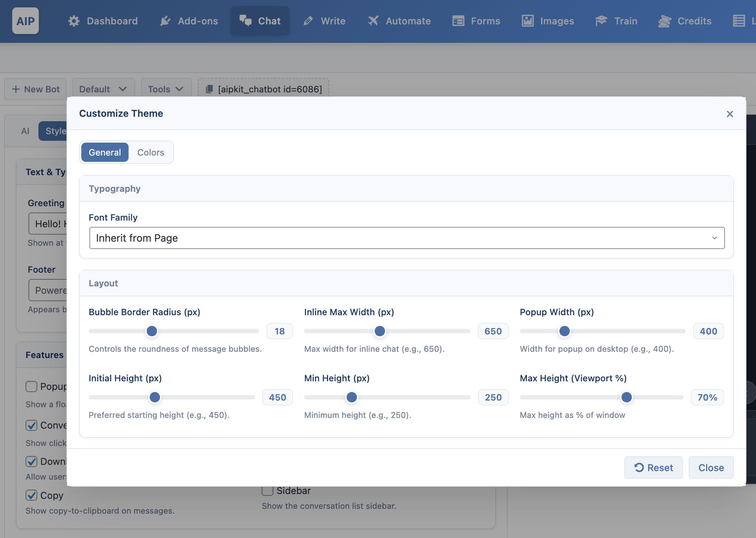Click the Max Height value 70%
Viewport: 756px width, 538px height.
[x=707, y=397]
